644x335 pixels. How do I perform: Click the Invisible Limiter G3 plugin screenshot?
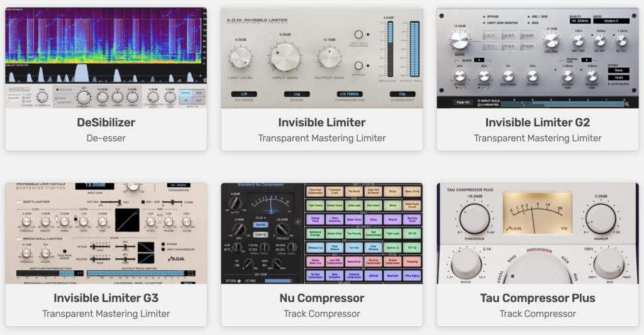(x=106, y=233)
